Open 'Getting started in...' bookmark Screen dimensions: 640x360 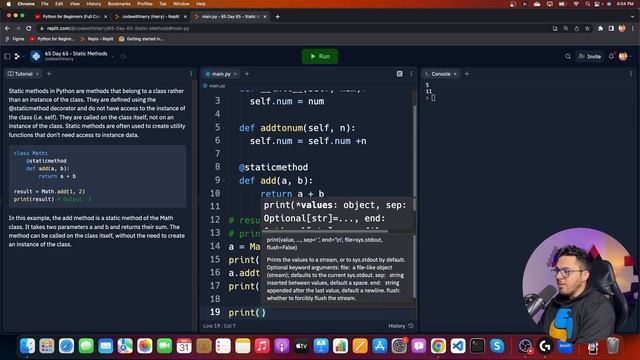click(141, 39)
